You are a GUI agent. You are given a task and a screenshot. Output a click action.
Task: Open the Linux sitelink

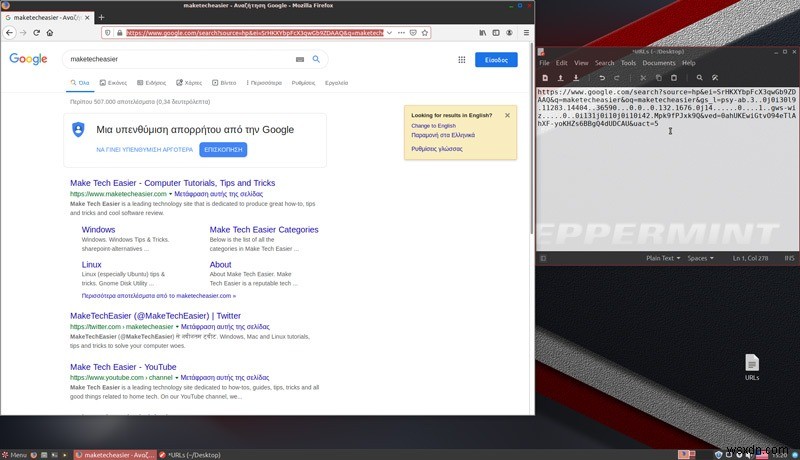point(91,264)
